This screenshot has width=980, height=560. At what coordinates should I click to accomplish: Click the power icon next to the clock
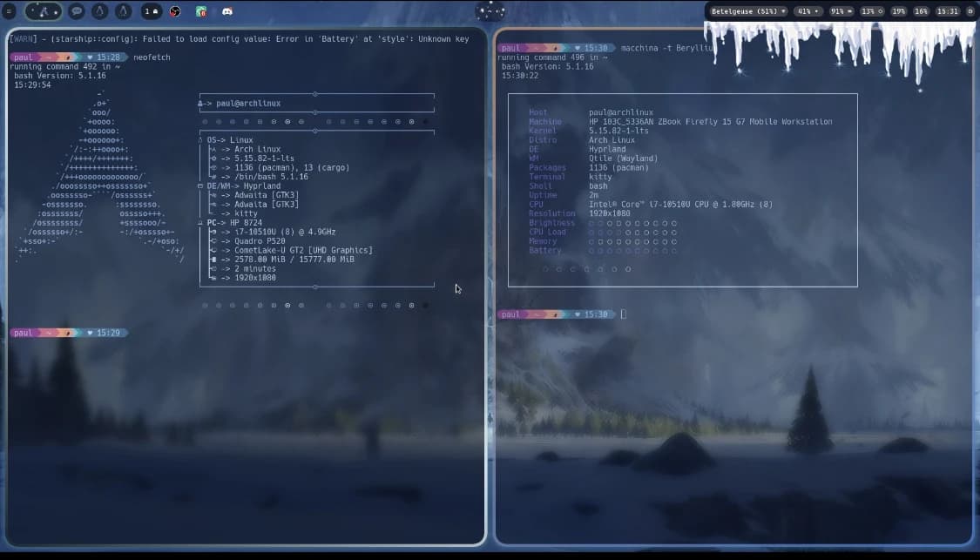click(970, 11)
